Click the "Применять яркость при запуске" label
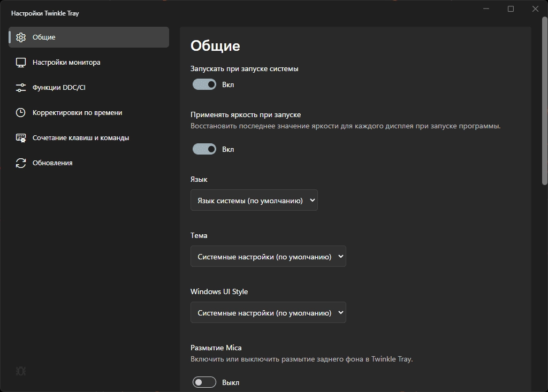This screenshot has width=548, height=392. coord(246,114)
